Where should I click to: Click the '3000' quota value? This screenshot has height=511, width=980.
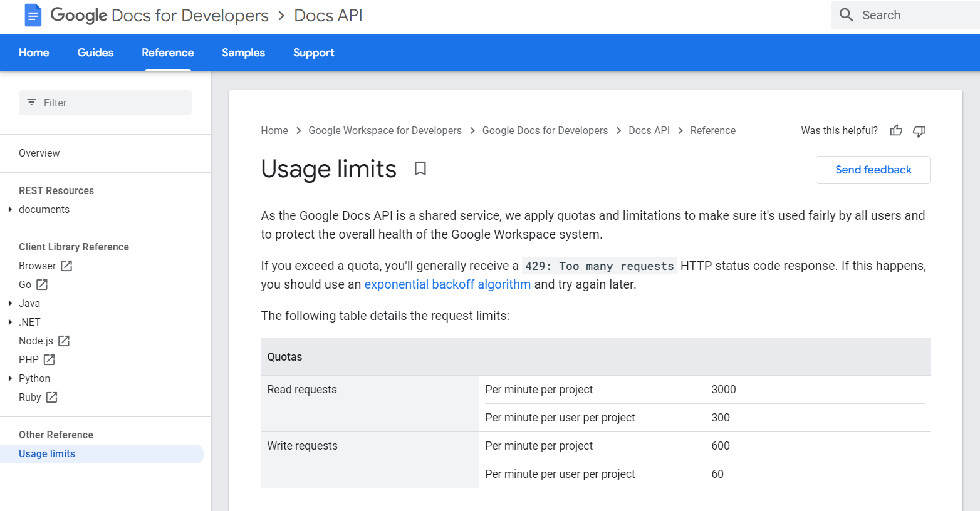(724, 390)
